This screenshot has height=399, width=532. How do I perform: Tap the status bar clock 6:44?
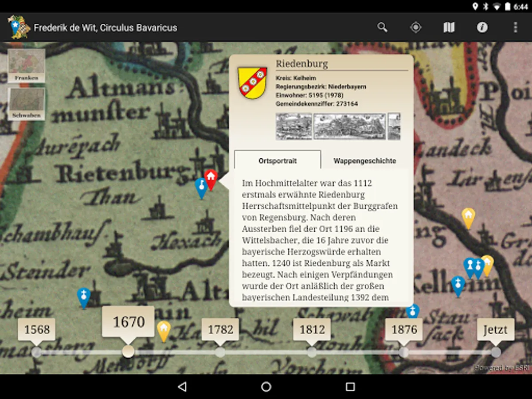tap(520, 7)
